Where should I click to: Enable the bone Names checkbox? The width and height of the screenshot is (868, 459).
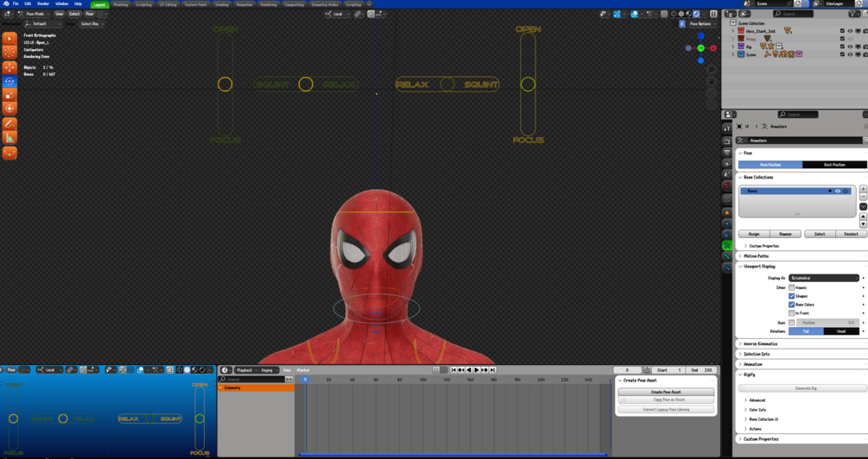tap(791, 287)
